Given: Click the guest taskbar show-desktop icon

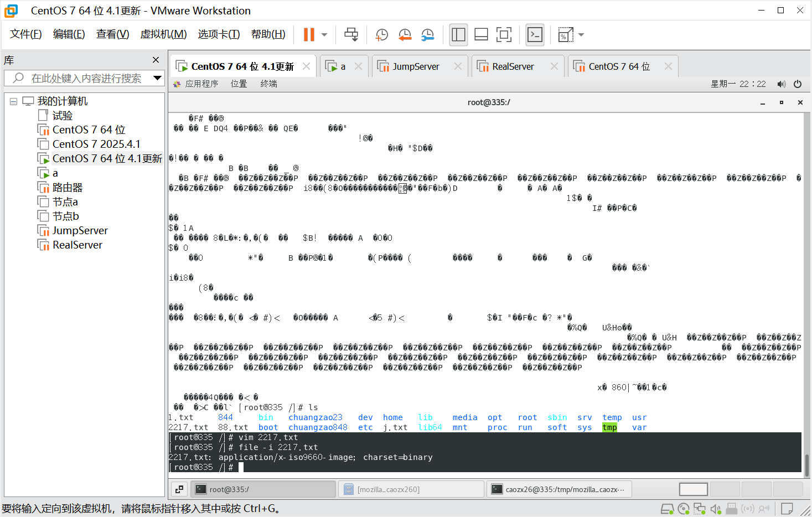Looking at the screenshot, I should click(x=179, y=489).
